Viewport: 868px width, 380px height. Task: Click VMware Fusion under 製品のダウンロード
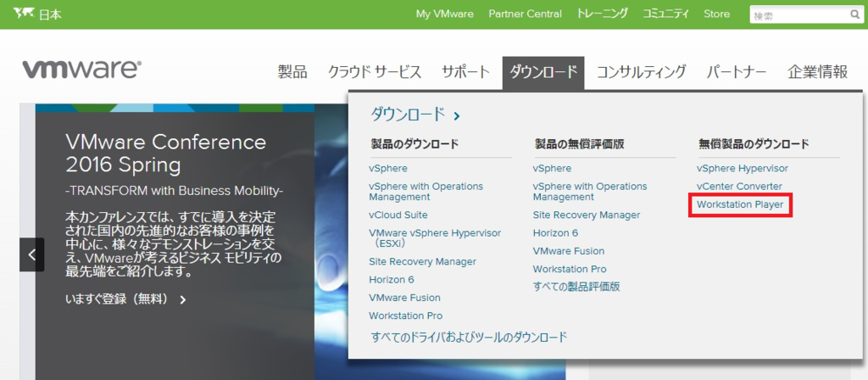point(404,298)
